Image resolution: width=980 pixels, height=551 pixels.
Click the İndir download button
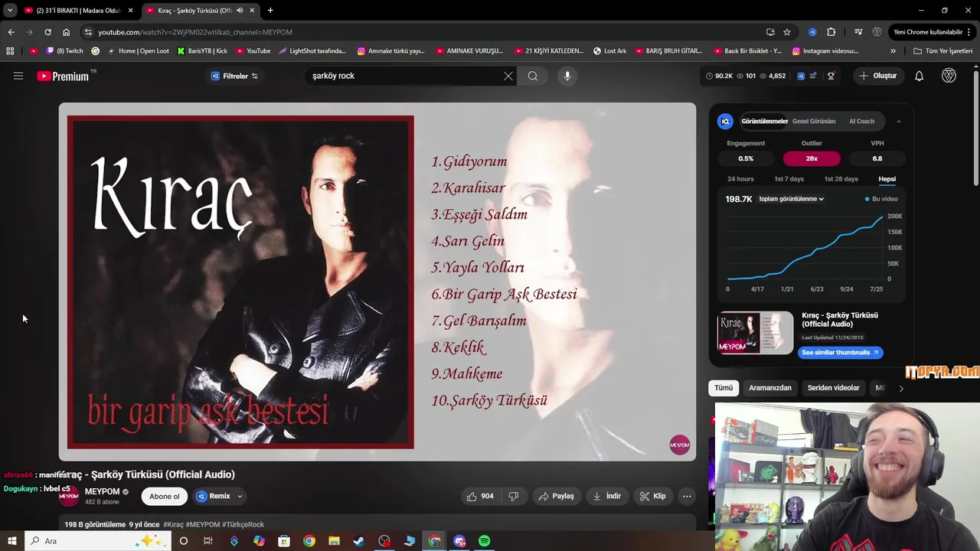click(x=606, y=496)
